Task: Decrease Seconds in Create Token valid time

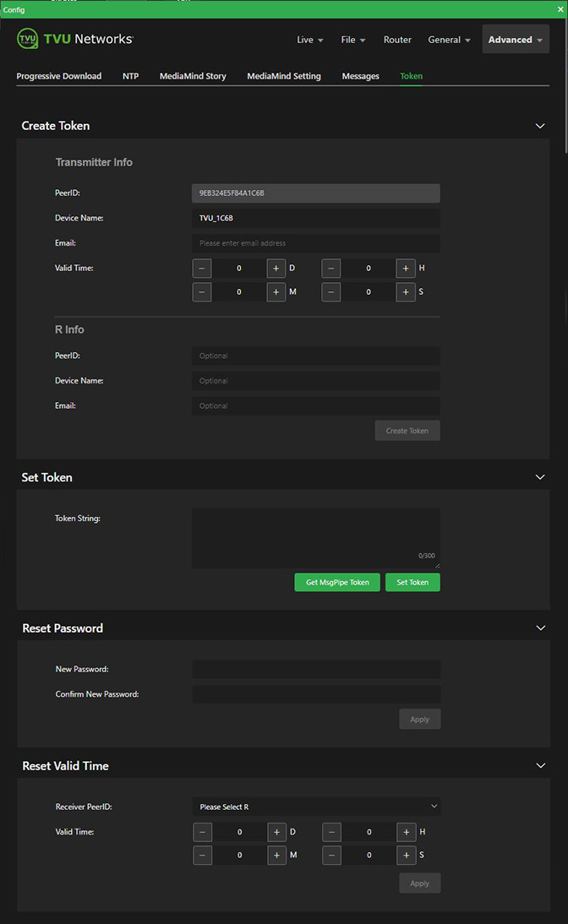Action: [331, 292]
